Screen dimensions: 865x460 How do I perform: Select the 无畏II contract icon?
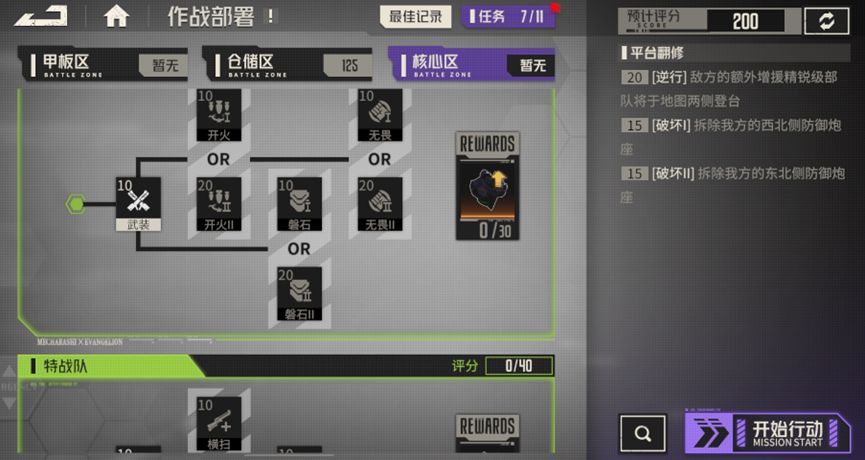point(380,204)
